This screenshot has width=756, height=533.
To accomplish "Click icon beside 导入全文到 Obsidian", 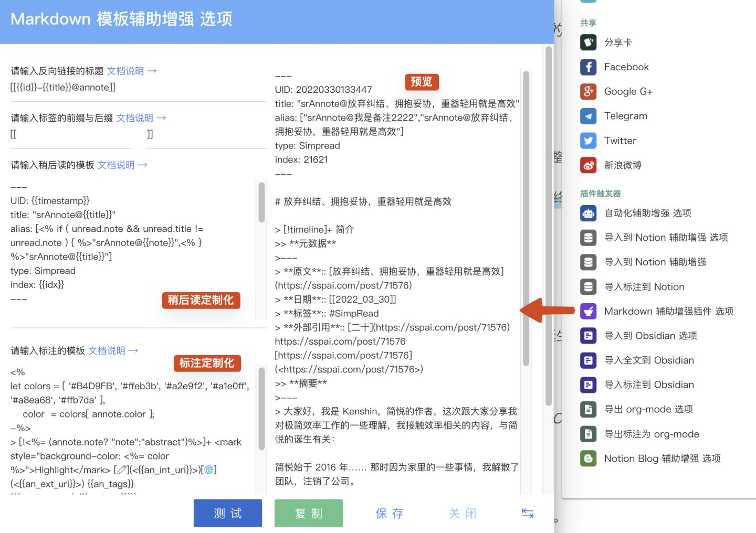I will tap(588, 360).
